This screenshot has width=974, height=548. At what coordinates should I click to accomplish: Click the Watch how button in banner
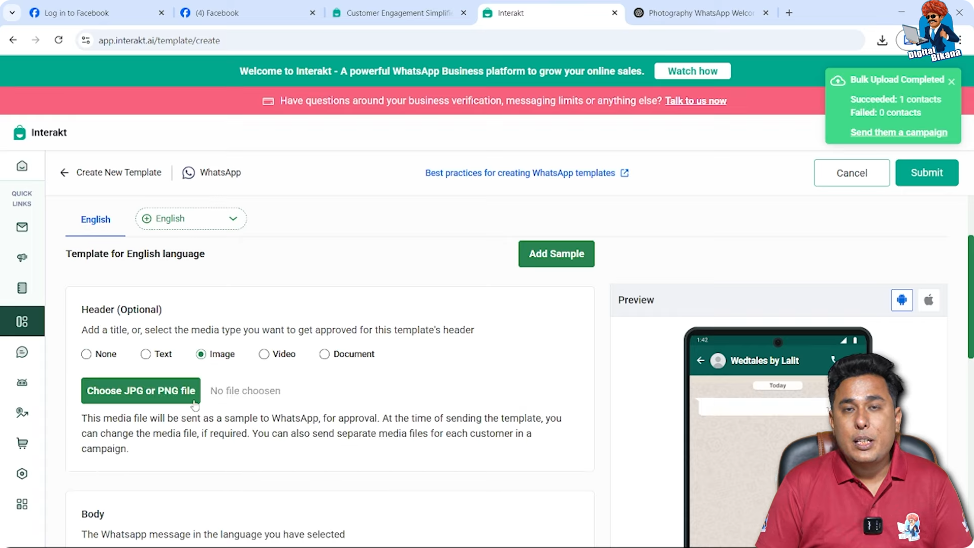pyautogui.click(x=693, y=71)
